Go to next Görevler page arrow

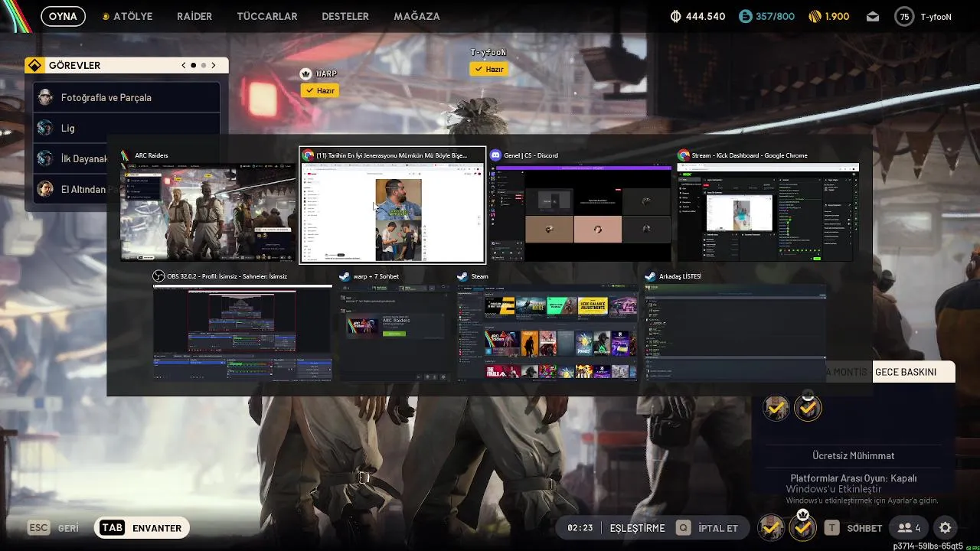point(214,66)
